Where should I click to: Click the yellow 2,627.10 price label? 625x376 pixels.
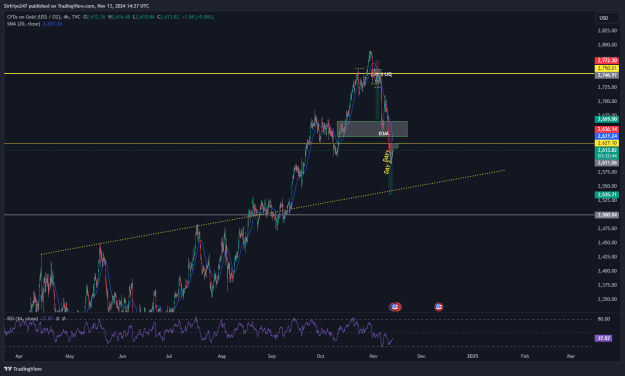[x=607, y=143]
